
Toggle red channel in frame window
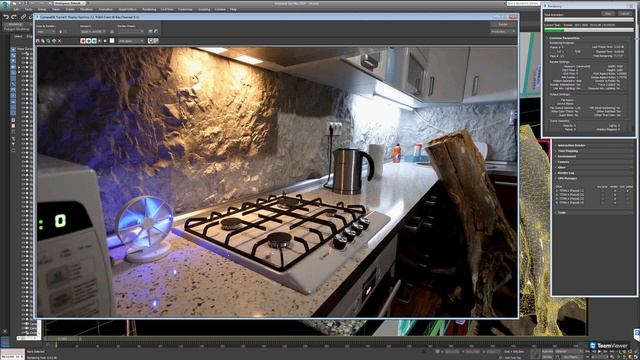pyautogui.click(x=83, y=41)
